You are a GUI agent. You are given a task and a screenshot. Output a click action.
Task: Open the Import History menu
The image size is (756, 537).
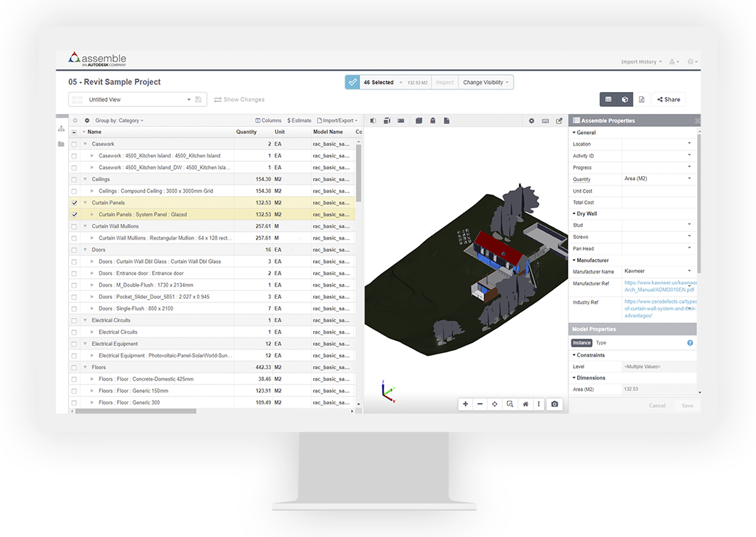point(641,62)
